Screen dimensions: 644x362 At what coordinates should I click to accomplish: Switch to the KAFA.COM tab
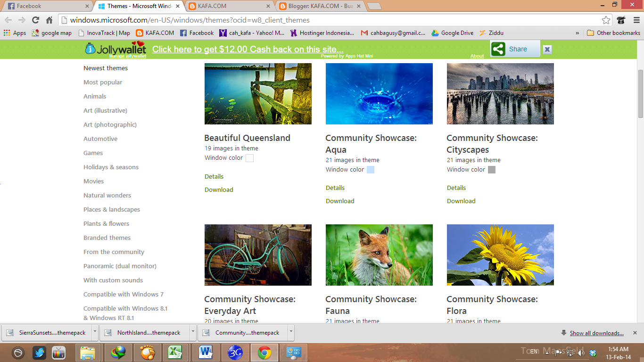[x=230, y=6]
